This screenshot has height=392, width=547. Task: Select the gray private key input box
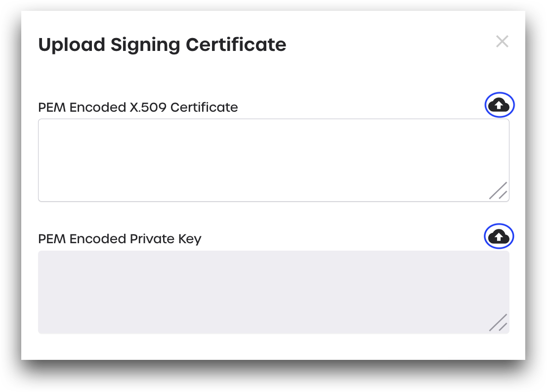[x=273, y=292]
